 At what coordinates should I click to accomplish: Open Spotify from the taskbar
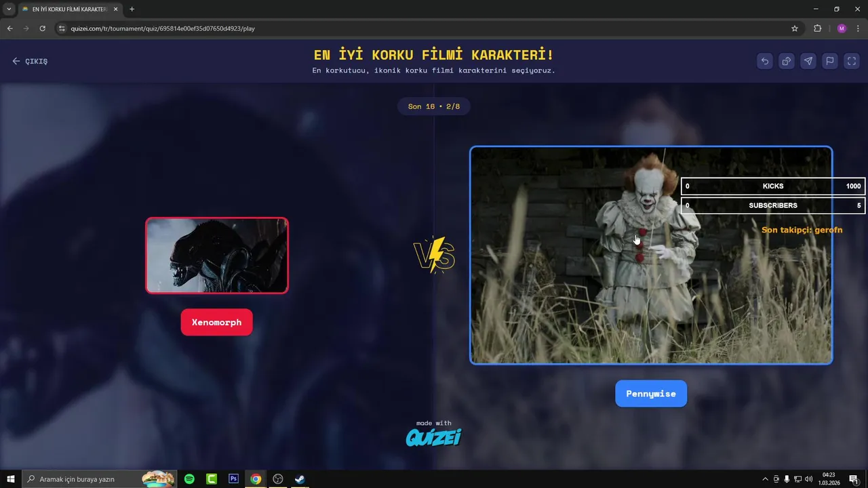(x=189, y=479)
